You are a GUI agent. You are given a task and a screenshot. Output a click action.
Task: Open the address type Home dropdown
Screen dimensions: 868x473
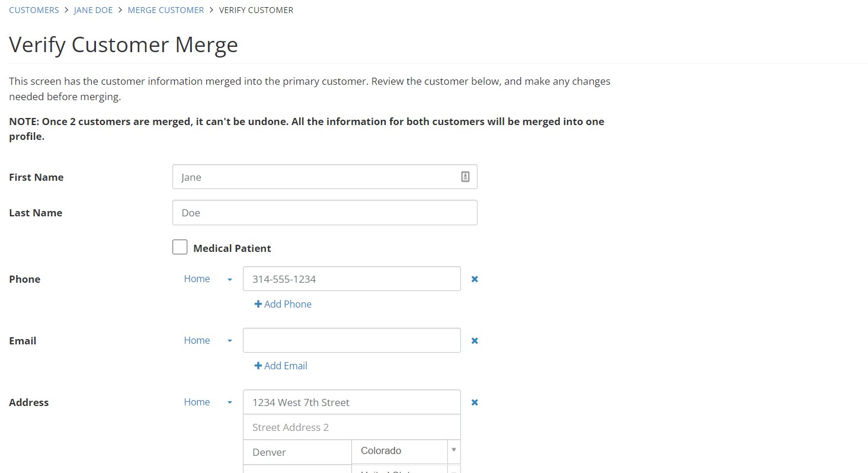208,402
